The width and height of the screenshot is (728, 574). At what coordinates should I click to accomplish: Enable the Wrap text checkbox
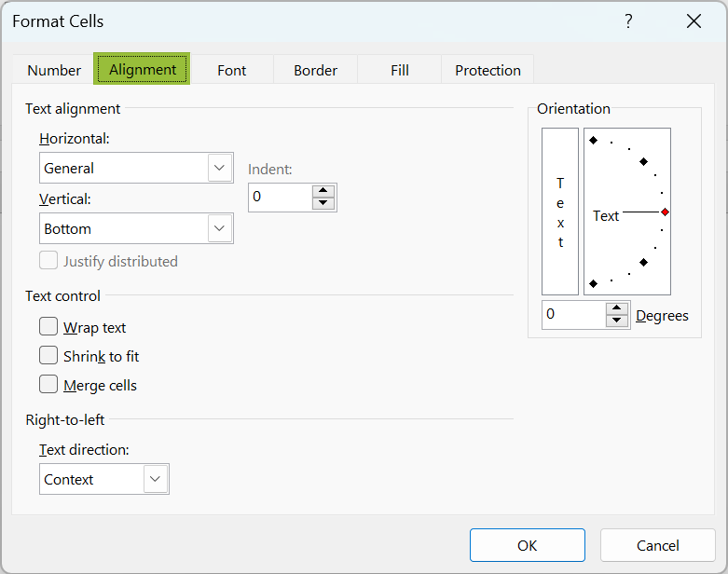click(48, 326)
